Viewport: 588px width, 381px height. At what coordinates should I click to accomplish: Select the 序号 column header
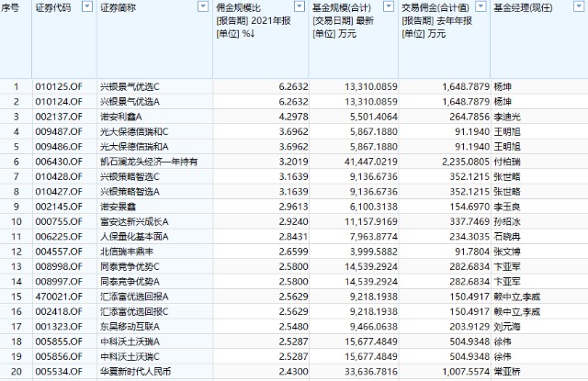pyautogui.click(x=10, y=8)
